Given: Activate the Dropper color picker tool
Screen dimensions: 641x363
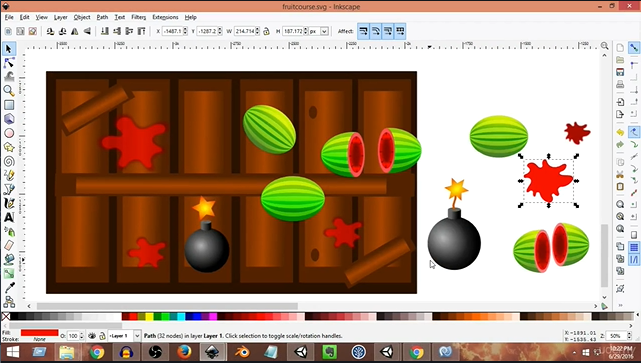Looking at the screenshot, I should click(x=9, y=288).
